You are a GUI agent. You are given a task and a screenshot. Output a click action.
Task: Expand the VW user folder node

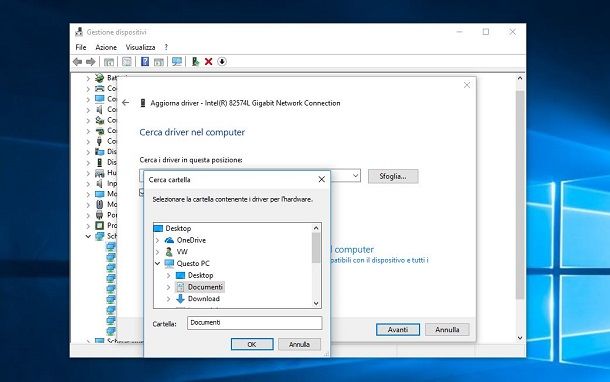pos(158,252)
